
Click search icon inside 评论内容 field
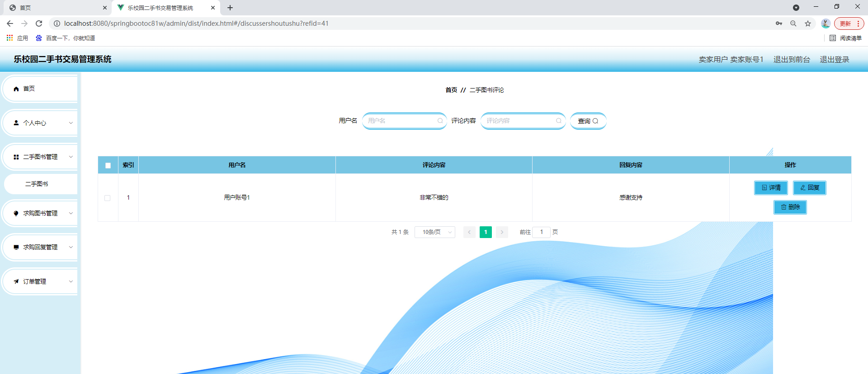point(559,121)
